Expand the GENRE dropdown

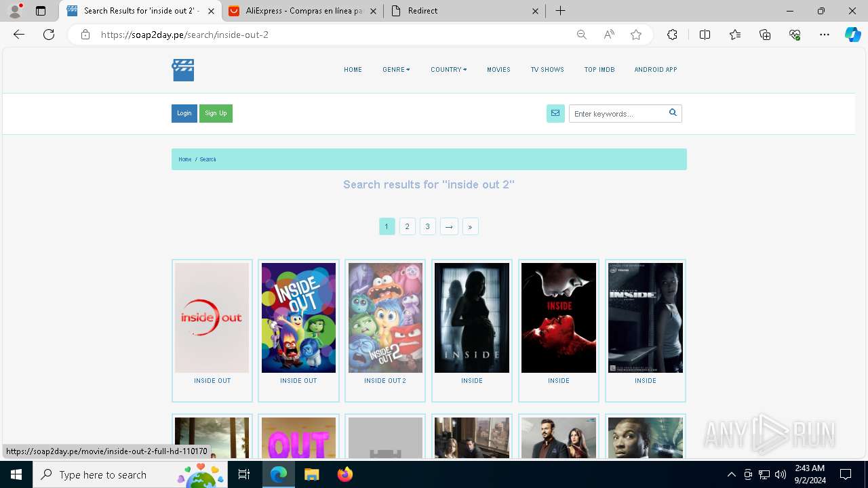pos(396,70)
